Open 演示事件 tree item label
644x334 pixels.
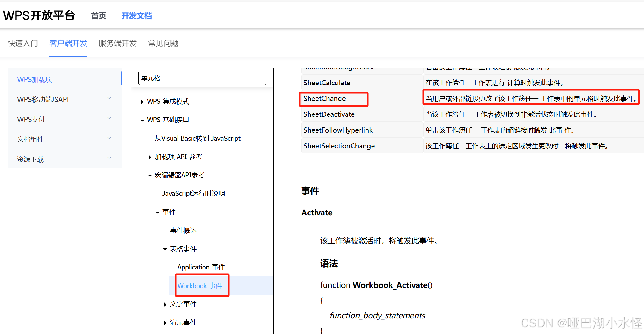(183, 322)
